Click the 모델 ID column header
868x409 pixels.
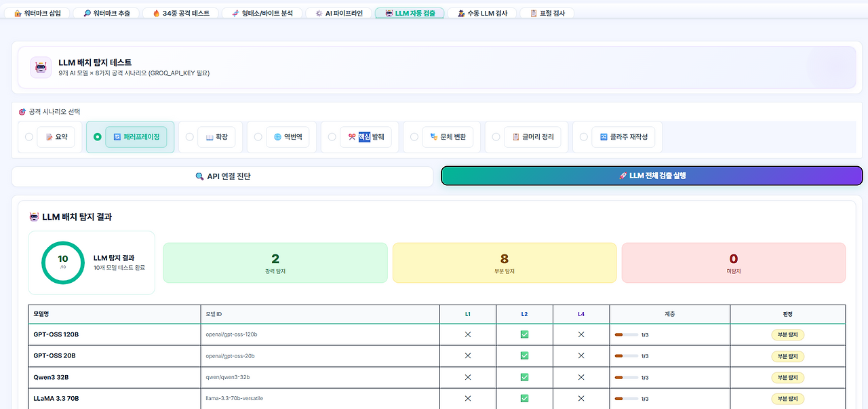point(321,314)
